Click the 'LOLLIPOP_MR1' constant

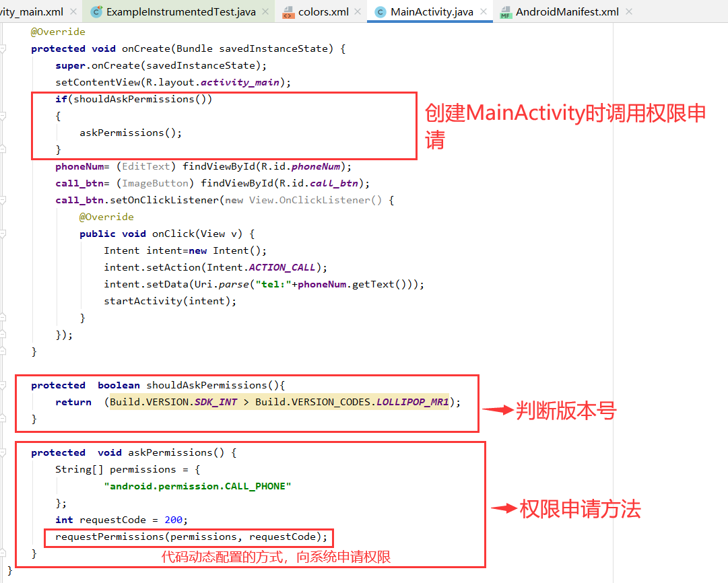[x=412, y=402]
